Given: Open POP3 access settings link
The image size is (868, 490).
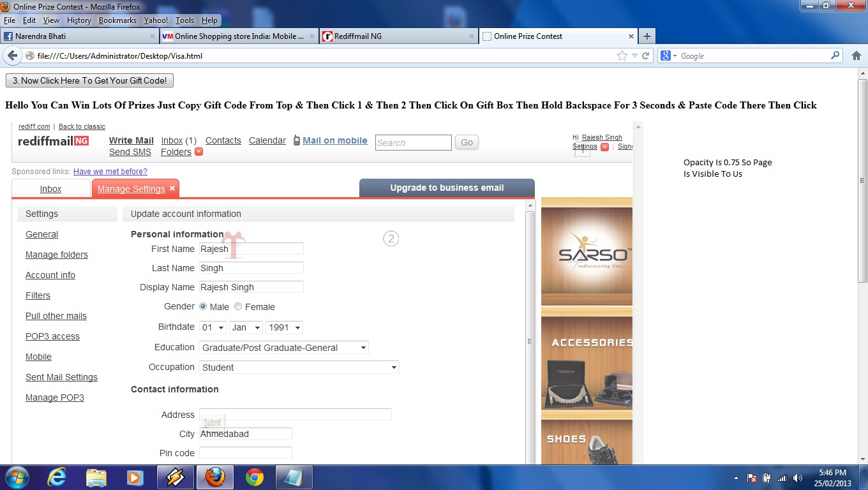Looking at the screenshot, I should 52,336.
